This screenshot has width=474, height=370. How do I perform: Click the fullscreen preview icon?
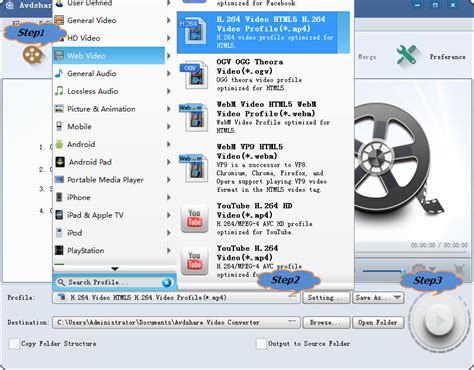tap(459, 269)
